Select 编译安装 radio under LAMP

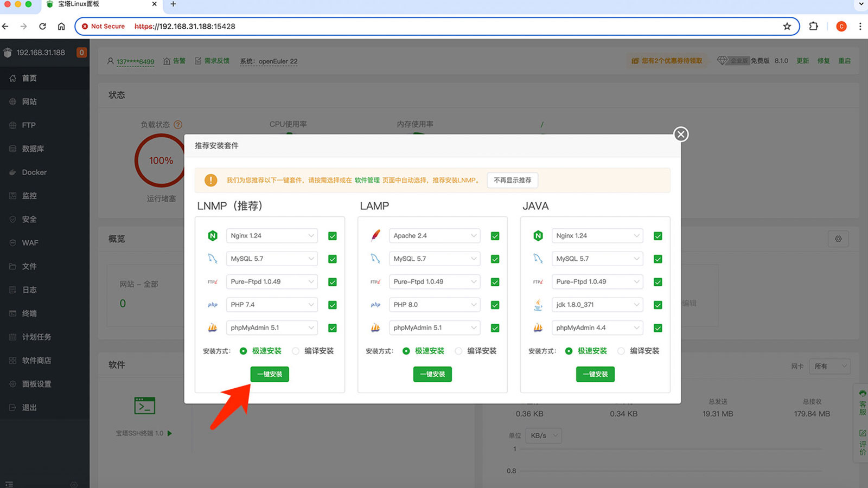[x=458, y=351]
